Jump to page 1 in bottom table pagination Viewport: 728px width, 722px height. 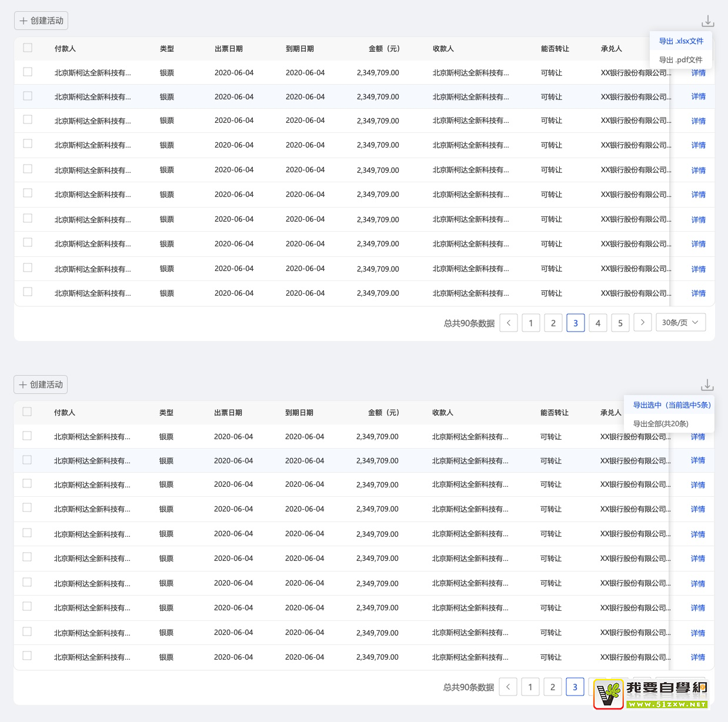point(530,687)
